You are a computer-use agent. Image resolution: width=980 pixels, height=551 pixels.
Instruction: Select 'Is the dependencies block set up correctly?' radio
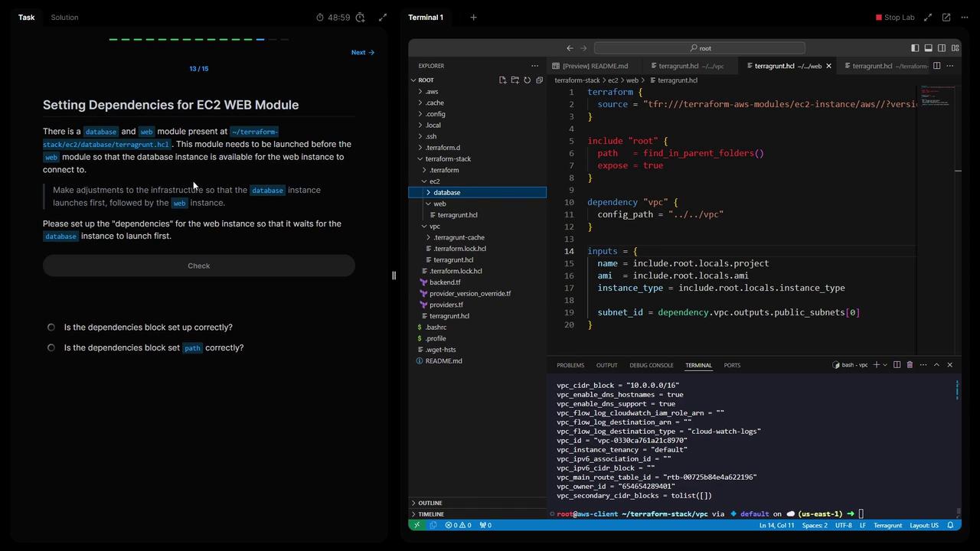51,328
